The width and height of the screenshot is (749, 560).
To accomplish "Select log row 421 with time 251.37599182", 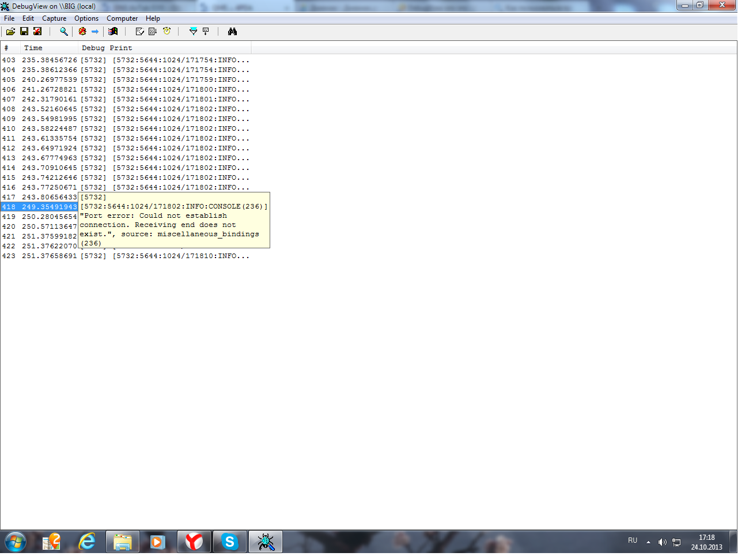I will point(39,236).
